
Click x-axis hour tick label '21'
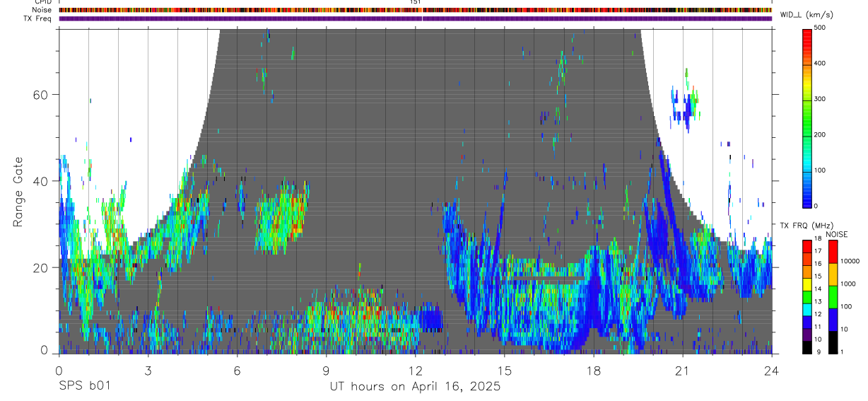click(x=683, y=371)
